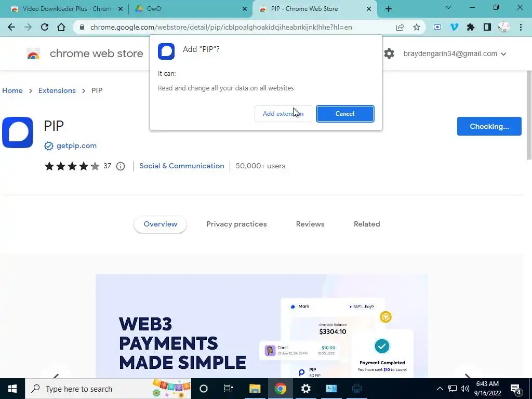This screenshot has width=532, height=399.
Task: Select the Privacy practices tab
Action: tap(236, 224)
